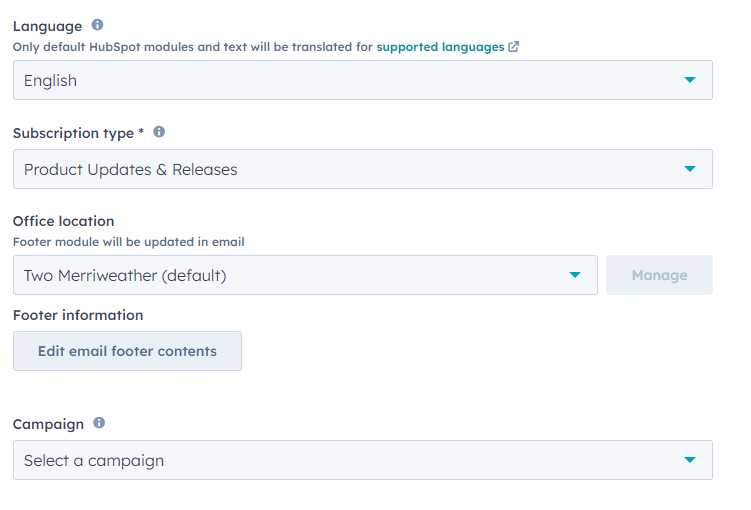Screen dimensions: 751x510
Task: Click the Subscription type info icon
Action: tap(159, 132)
